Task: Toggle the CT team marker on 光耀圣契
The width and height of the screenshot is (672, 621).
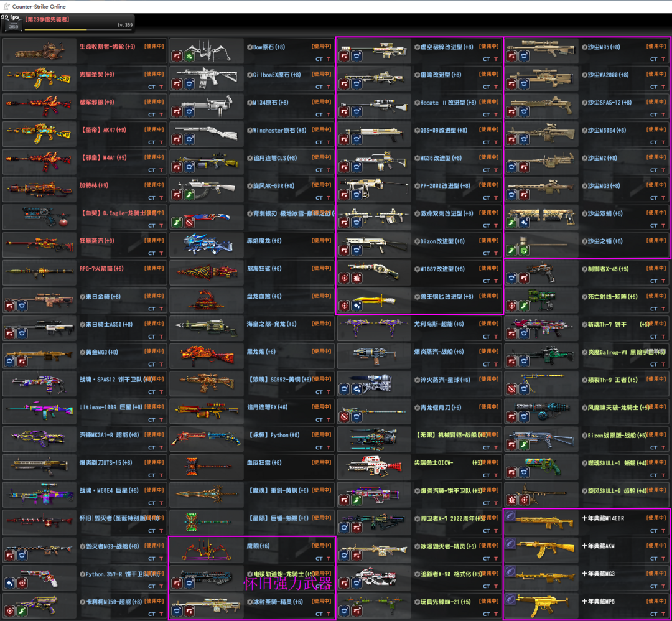Action: tap(152, 87)
